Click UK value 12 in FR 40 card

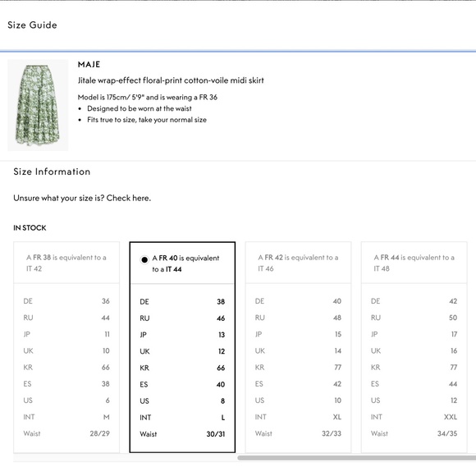point(222,351)
